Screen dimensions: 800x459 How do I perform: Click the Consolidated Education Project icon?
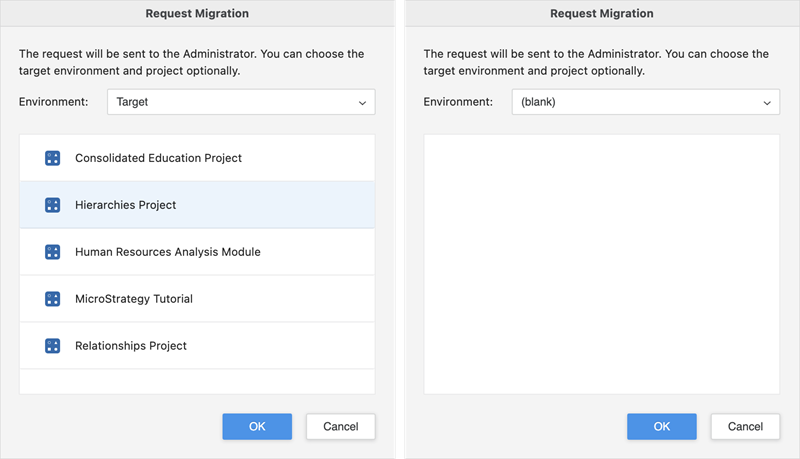pyautogui.click(x=53, y=158)
